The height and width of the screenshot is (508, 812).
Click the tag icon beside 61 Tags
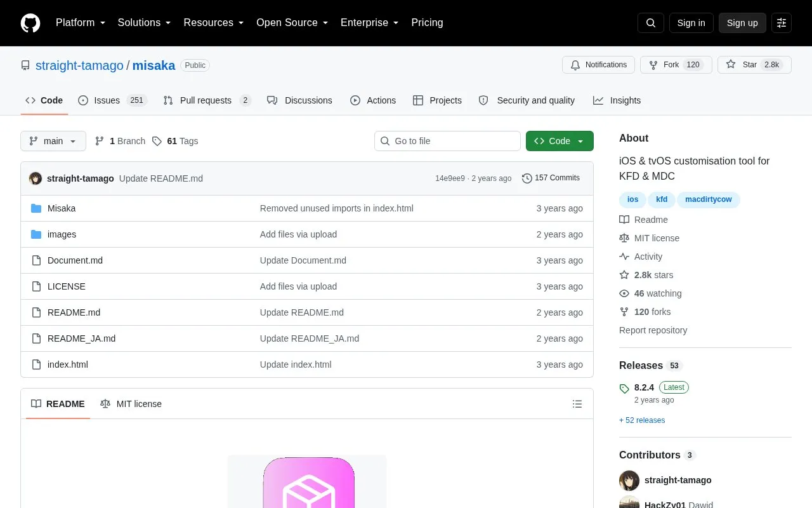point(157,141)
